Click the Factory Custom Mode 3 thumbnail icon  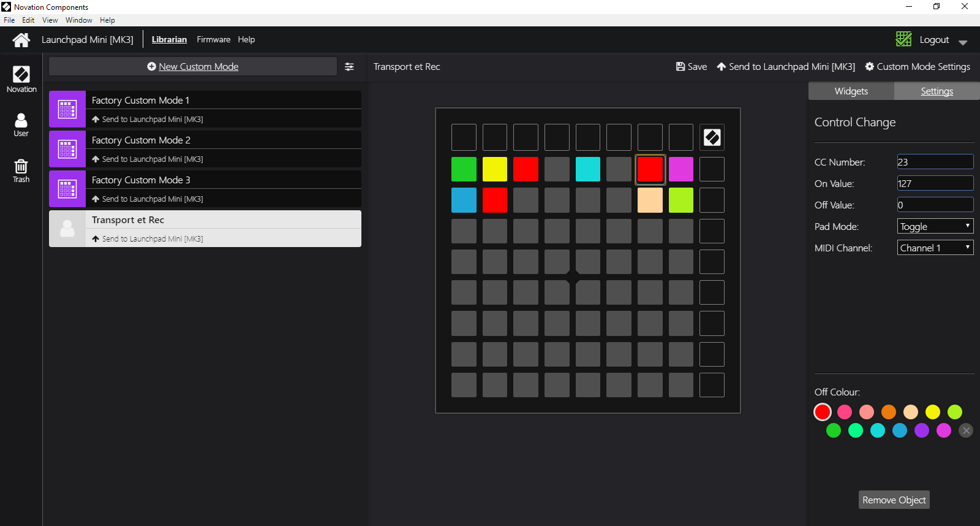(x=67, y=189)
